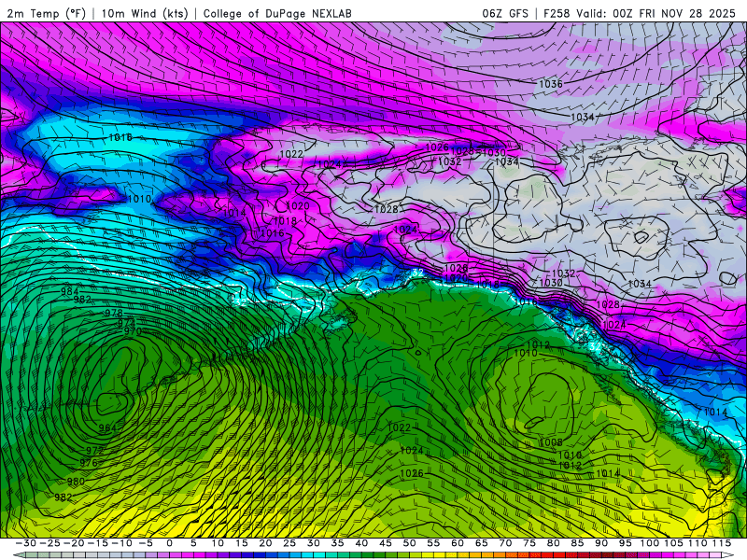Click the 0 colorbar tick label
Viewport: 747px width, 560px height.
(x=169, y=543)
